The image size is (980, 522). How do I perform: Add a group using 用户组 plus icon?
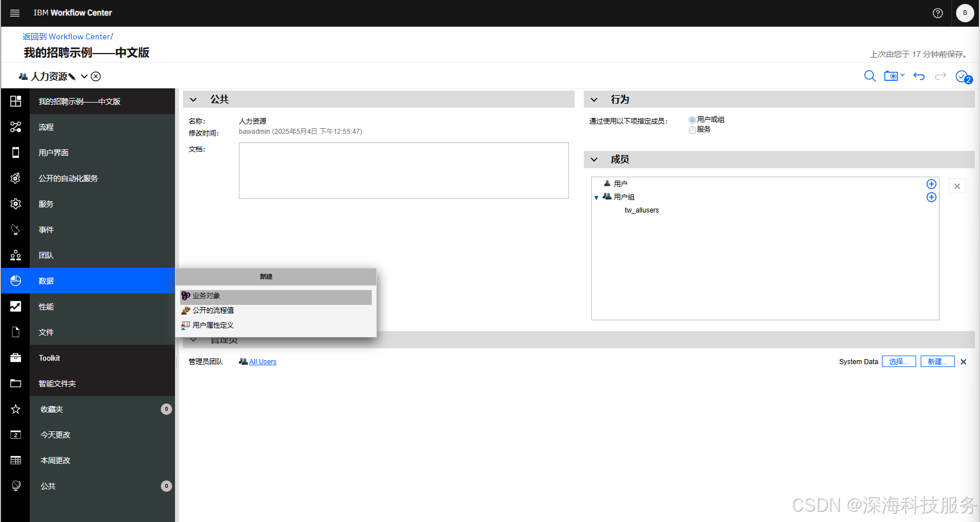932,197
